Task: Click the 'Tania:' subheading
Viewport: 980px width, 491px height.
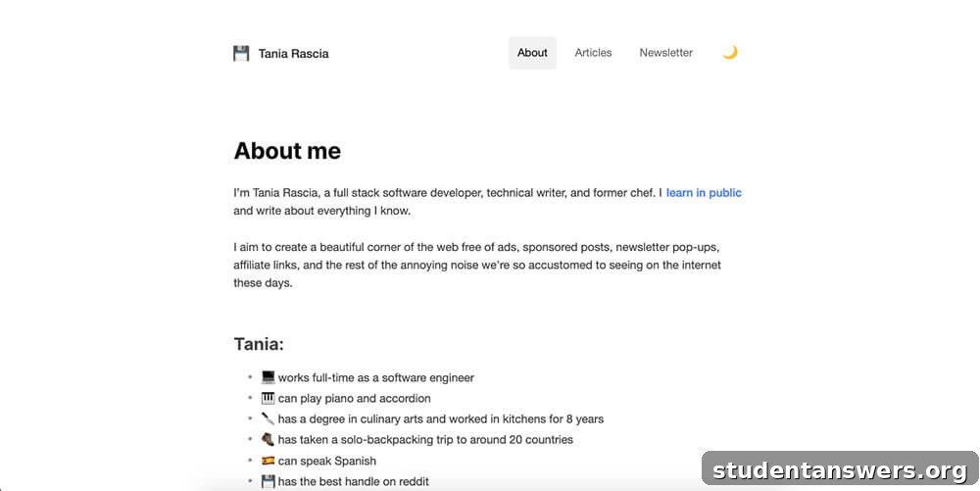Action: click(259, 344)
